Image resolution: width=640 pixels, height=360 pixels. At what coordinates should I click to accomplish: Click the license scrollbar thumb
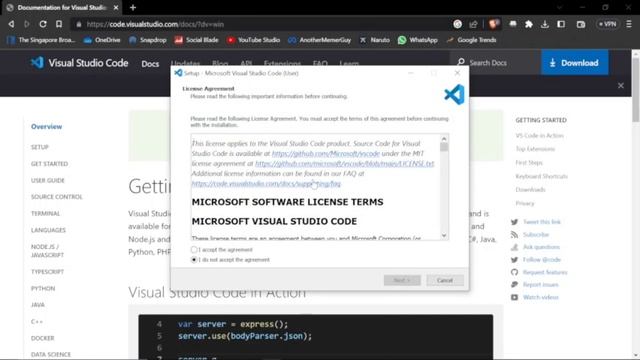click(444, 147)
